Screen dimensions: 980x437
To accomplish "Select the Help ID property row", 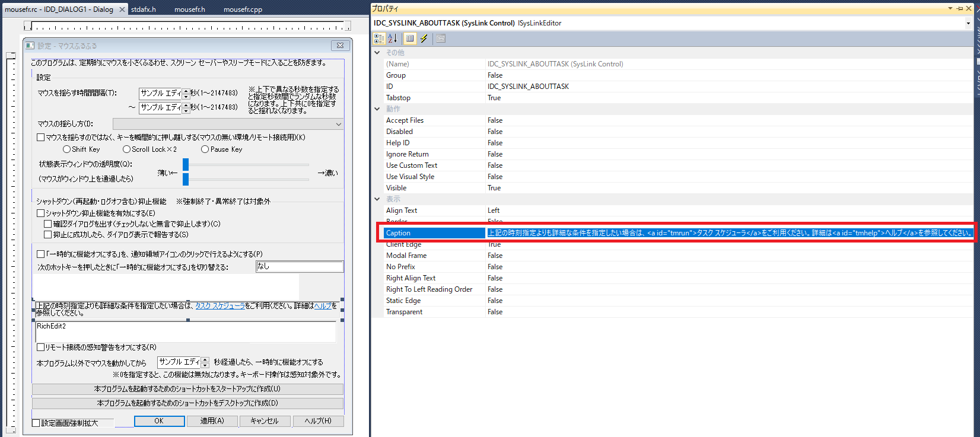I will (x=678, y=143).
